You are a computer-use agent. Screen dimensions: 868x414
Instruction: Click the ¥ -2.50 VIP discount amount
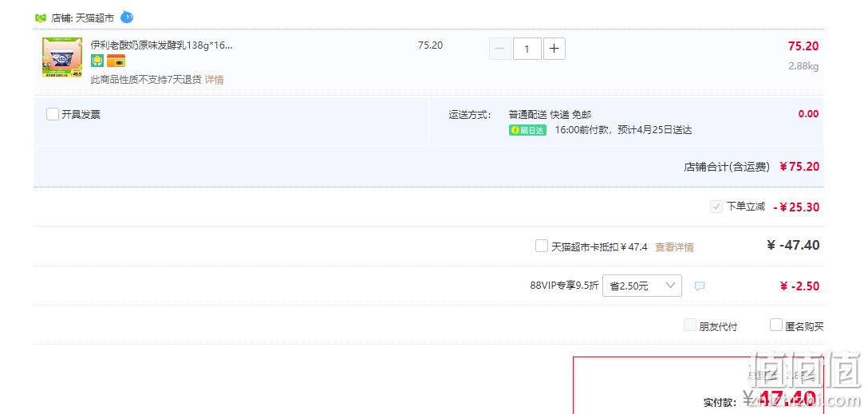click(x=799, y=286)
